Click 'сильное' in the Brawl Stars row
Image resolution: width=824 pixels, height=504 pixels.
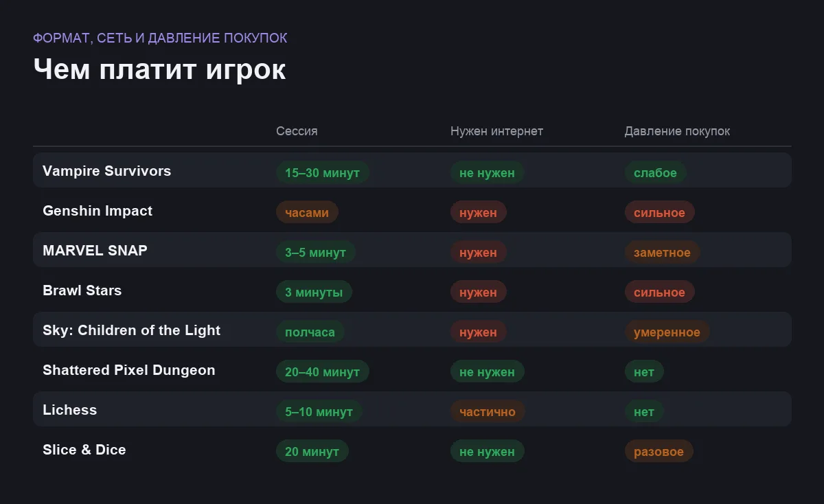660,292
